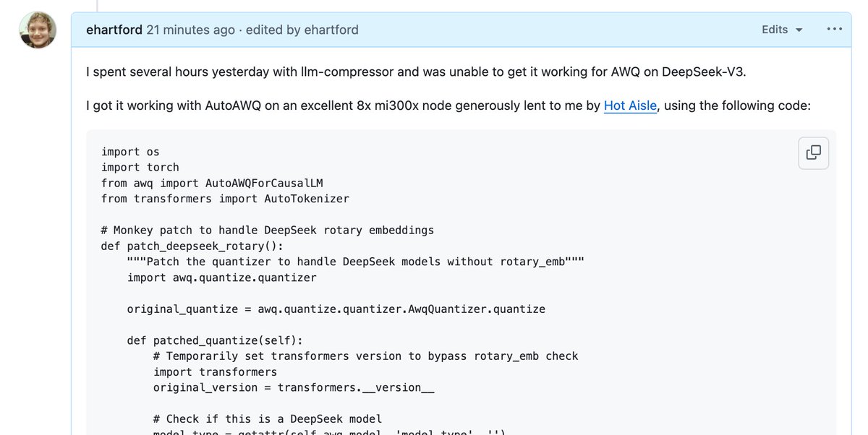Click the 'edited by ehartford' text
Screen dimensions: 868x435
(302, 30)
